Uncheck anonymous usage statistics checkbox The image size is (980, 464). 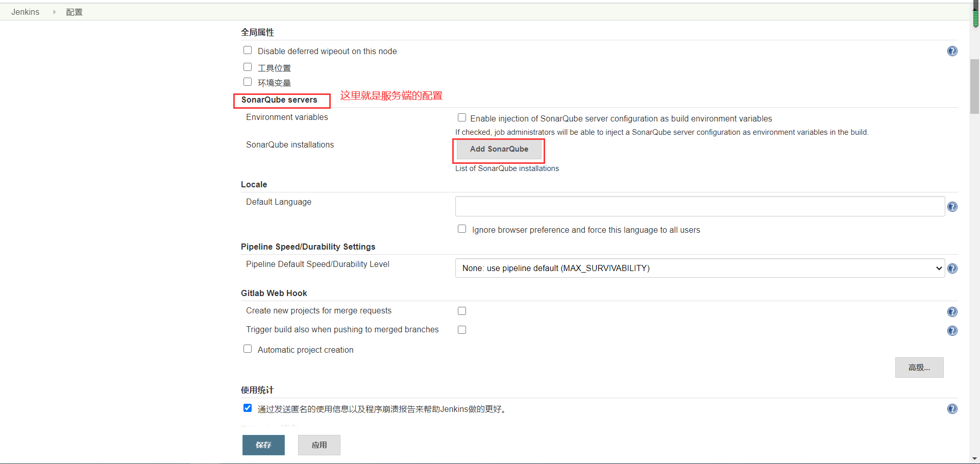pyautogui.click(x=248, y=408)
